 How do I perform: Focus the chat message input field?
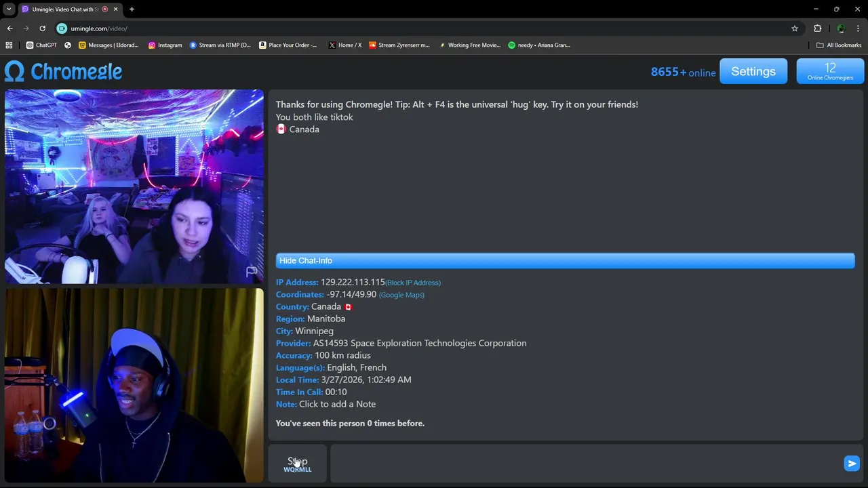[x=585, y=464]
